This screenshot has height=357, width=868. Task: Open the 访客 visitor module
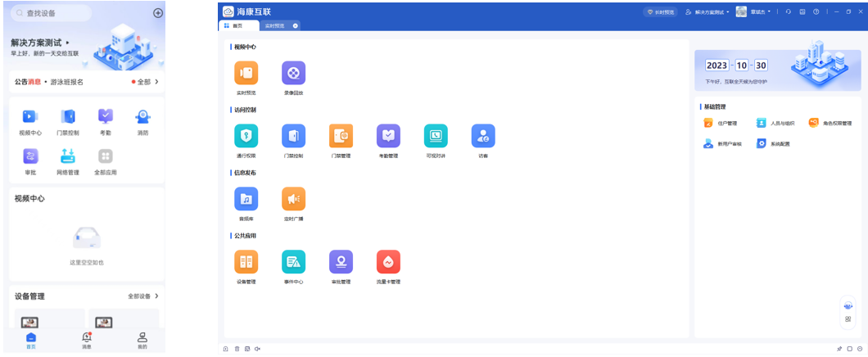(483, 136)
